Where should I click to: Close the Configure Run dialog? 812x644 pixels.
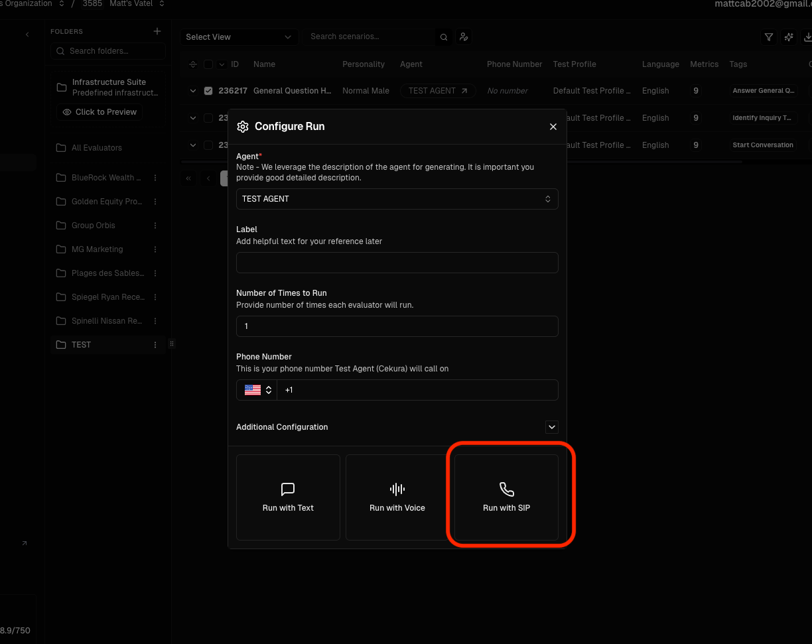coord(553,127)
